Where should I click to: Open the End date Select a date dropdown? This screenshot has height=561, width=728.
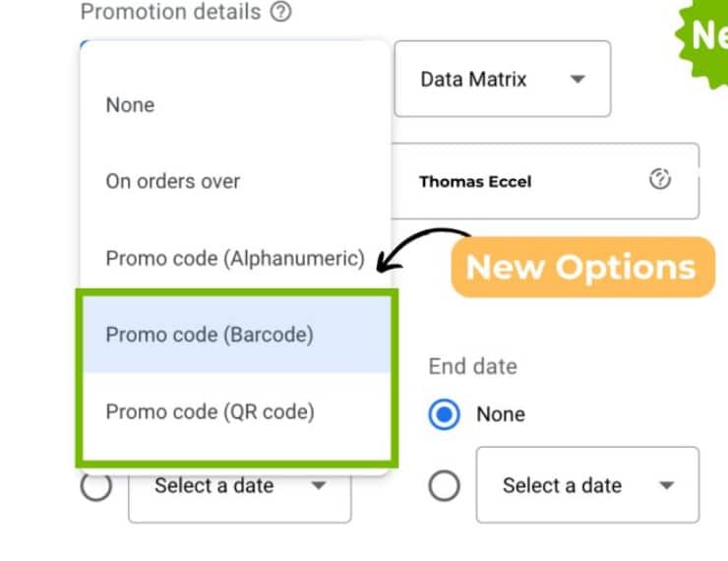pos(587,485)
